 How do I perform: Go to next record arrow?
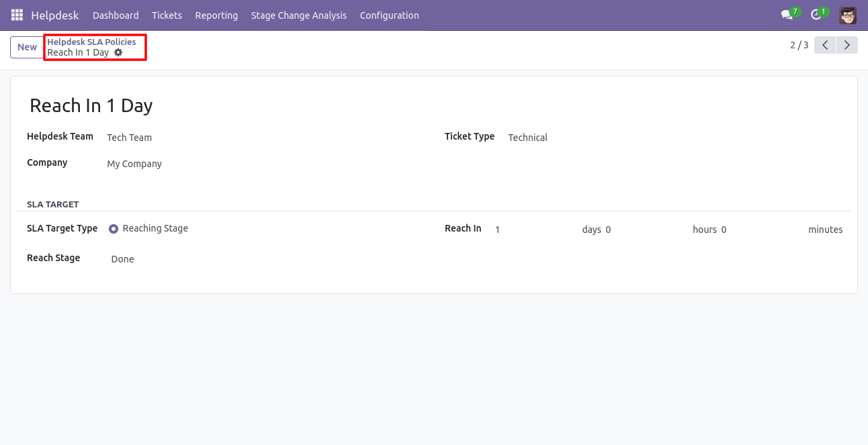[847, 45]
